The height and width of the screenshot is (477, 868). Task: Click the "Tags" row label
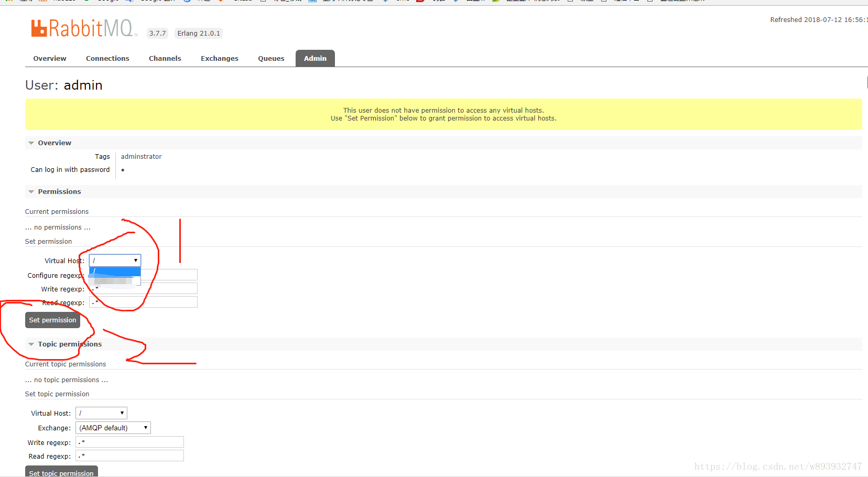[102, 156]
